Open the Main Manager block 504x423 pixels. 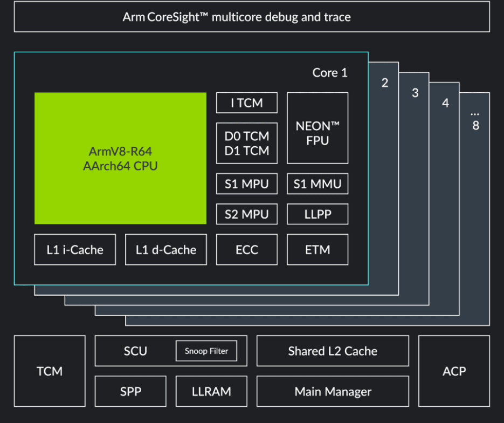[333, 391]
